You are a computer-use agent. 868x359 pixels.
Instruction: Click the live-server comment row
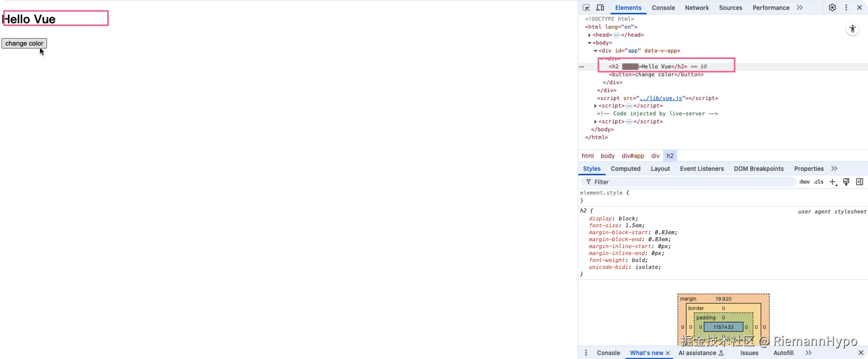(x=657, y=114)
